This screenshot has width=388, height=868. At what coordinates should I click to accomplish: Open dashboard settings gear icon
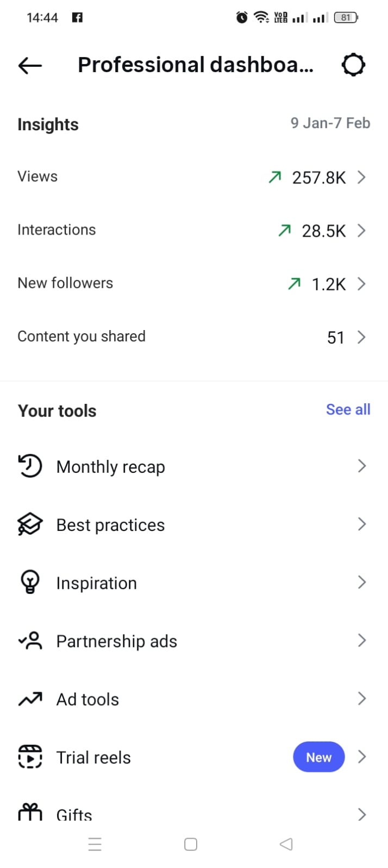[x=353, y=65]
